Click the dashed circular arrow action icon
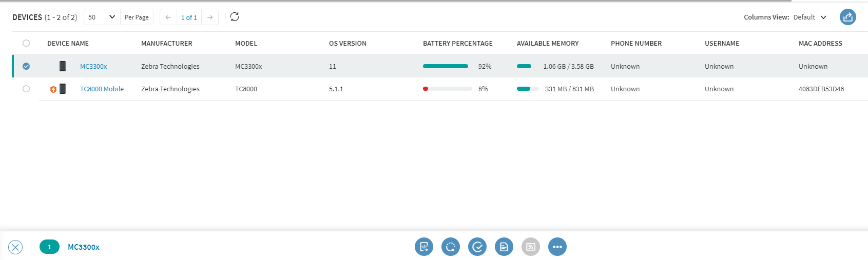868x260 pixels. tap(450, 247)
